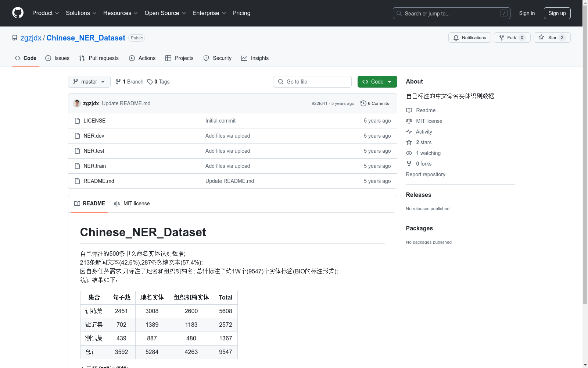Click the table cell showing 9547
The width and height of the screenshot is (588, 368).
(226, 352)
